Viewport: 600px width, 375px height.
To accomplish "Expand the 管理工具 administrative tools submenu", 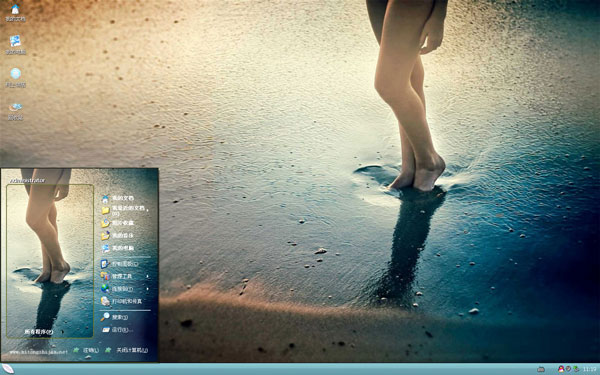I will 125,276.
